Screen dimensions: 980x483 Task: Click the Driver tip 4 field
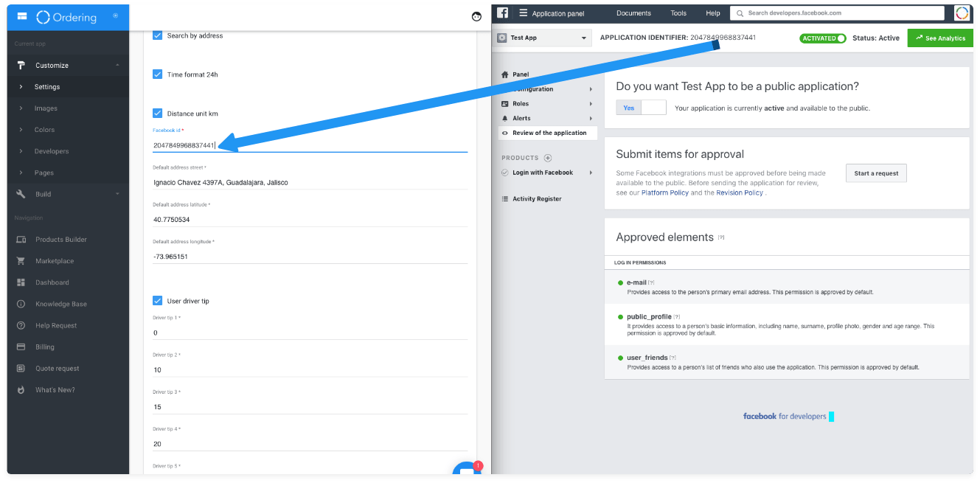pyautogui.click(x=310, y=443)
